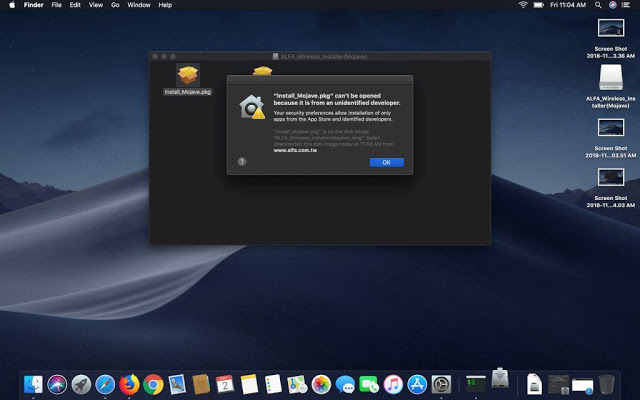This screenshot has height=400, width=640.
Task: Launch Google Chrome from the dock
Action: coord(153,383)
